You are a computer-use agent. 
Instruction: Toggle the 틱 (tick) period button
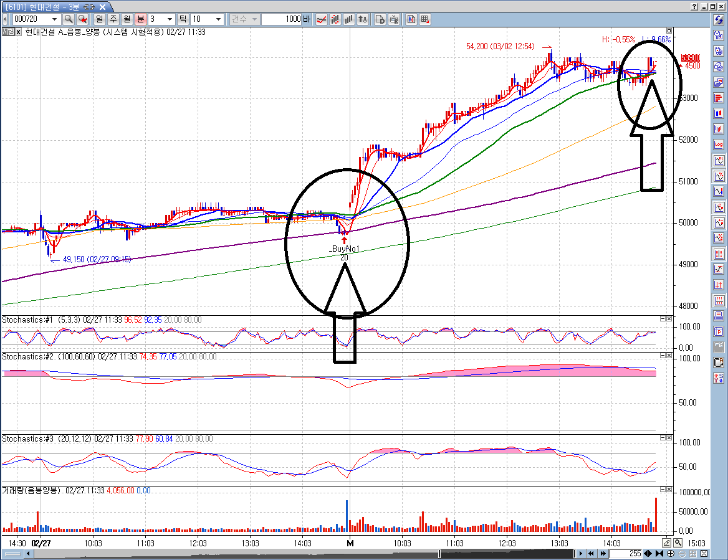(183, 19)
